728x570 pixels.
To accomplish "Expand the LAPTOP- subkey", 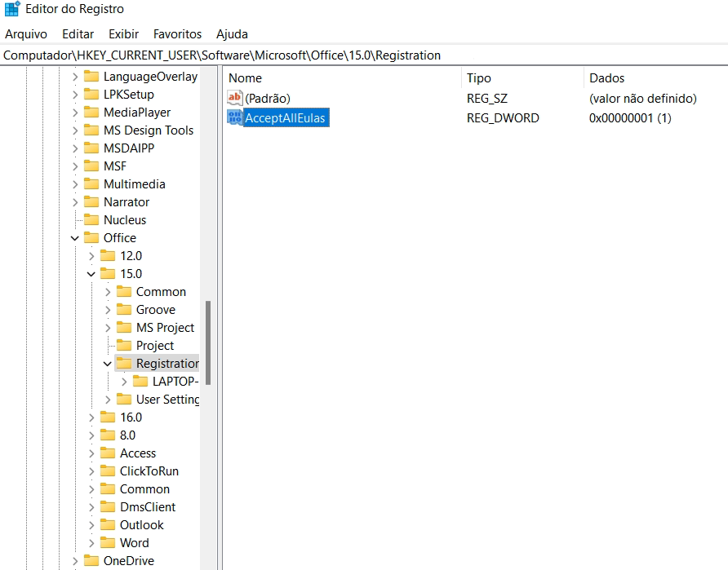I will coord(124,382).
